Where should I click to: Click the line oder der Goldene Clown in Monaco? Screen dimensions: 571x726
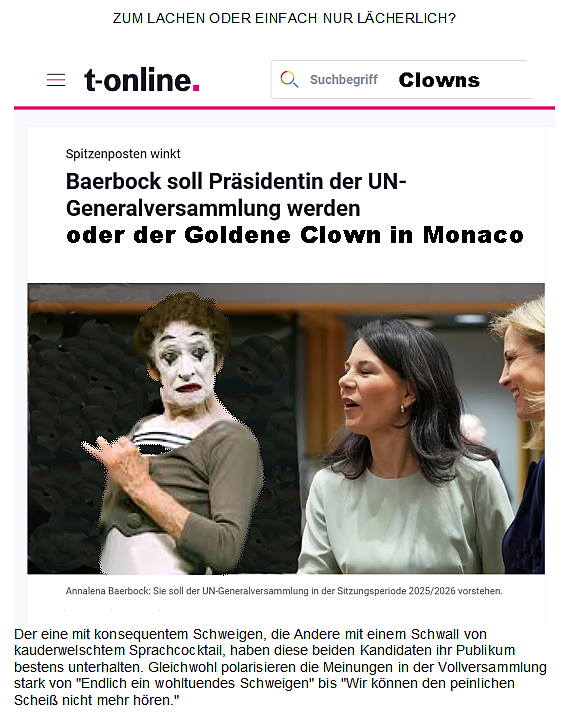point(295,235)
